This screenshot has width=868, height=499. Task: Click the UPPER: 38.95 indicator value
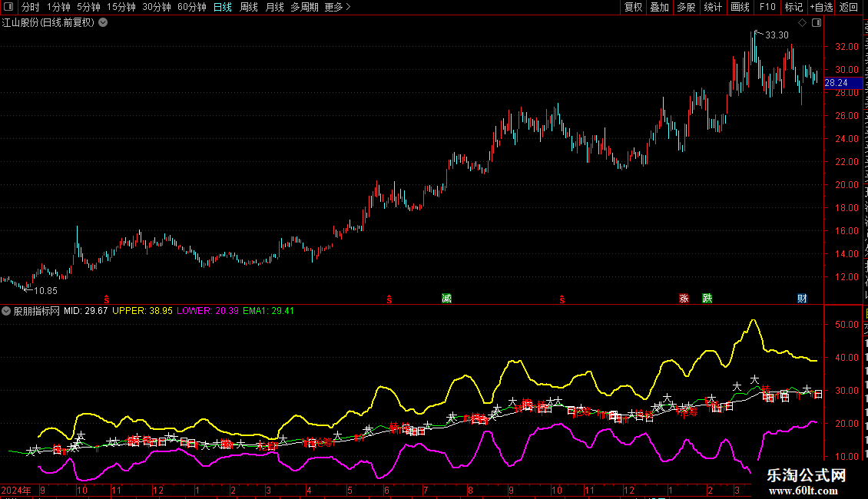[x=142, y=311]
